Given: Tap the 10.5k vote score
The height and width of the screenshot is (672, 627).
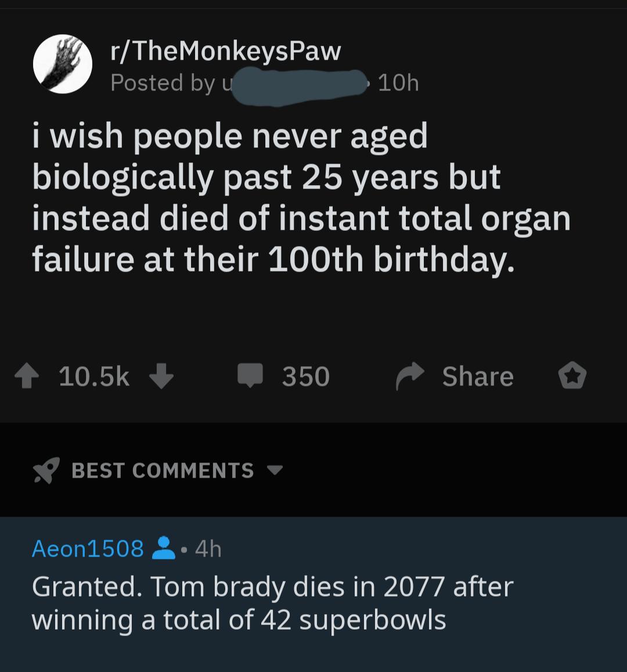Looking at the screenshot, I should click(x=94, y=377).
